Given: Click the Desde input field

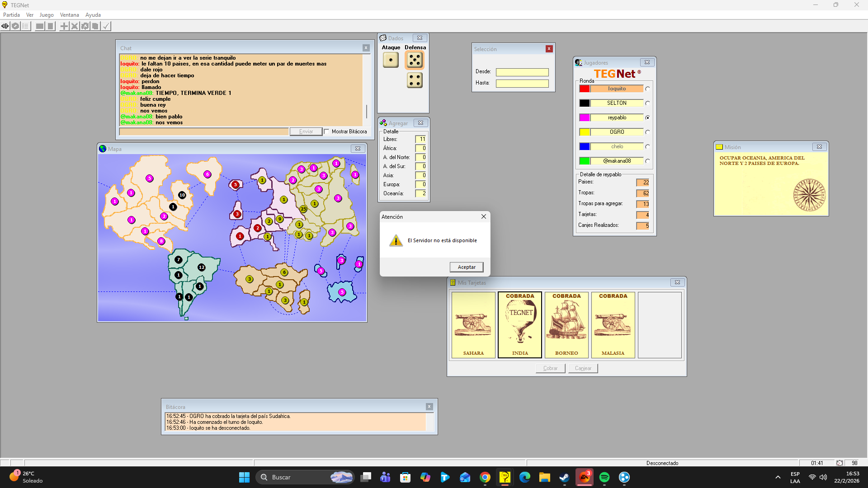Looking at the screenshot, I should click(522, 72).
